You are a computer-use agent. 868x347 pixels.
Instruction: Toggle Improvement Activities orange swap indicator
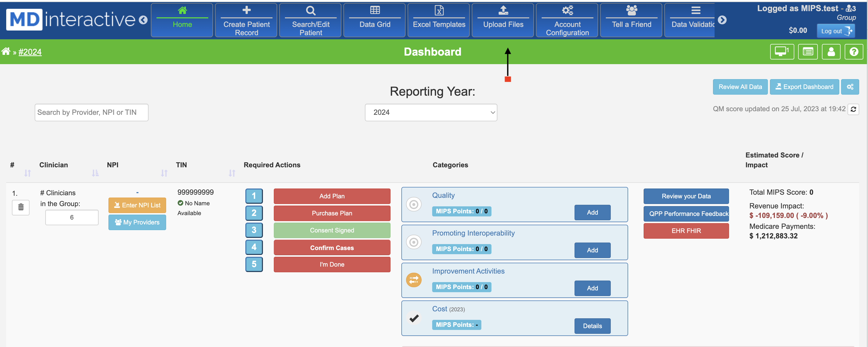[414, 280]
